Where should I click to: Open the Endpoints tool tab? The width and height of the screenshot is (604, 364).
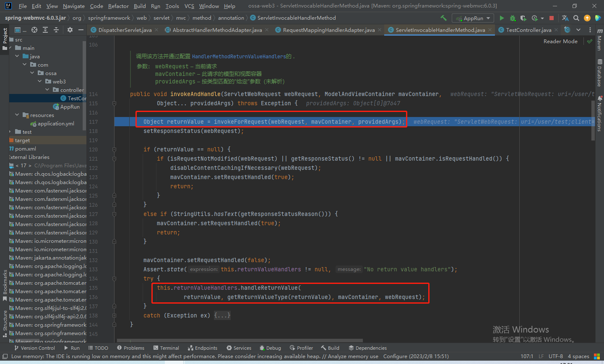(x=203, y=348)
